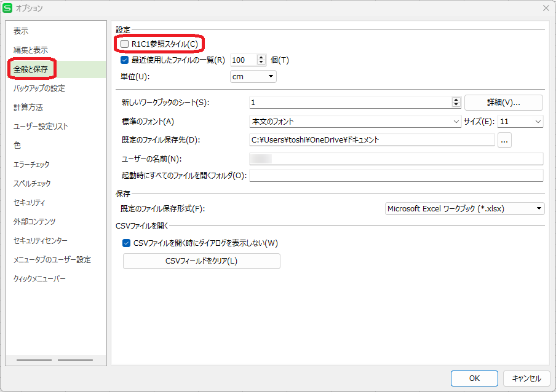This screenshot has width=556, height=392.
Task: Click the 新しいワークブックのシート number field
Action: tap(351, 103)
